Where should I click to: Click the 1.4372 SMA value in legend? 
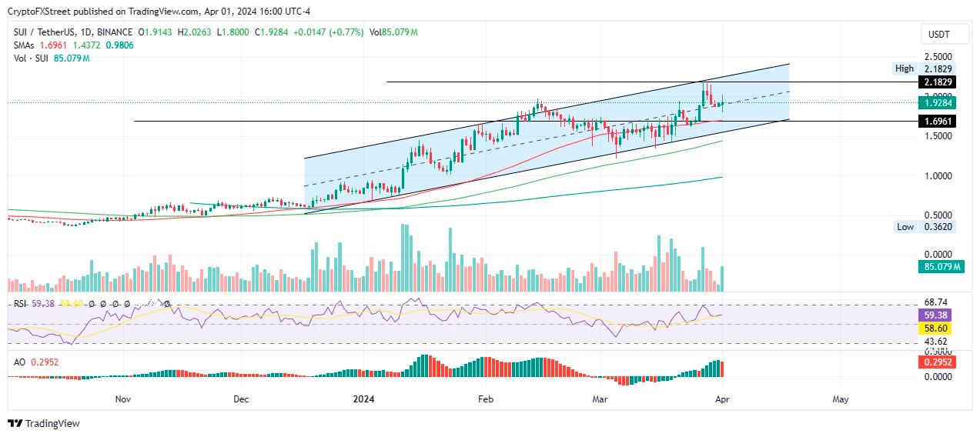coord(89,45)
